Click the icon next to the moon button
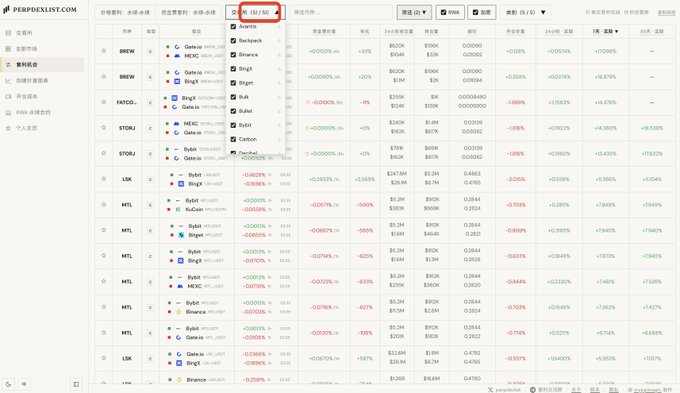Image resolution: width=680 pixels, height=393 pixels. click(24, 384)
